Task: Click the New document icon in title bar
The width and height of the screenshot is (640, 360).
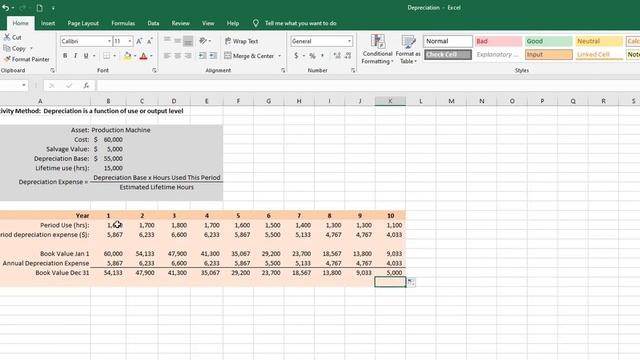Action: pyautogui.click(x=40, y=8)
